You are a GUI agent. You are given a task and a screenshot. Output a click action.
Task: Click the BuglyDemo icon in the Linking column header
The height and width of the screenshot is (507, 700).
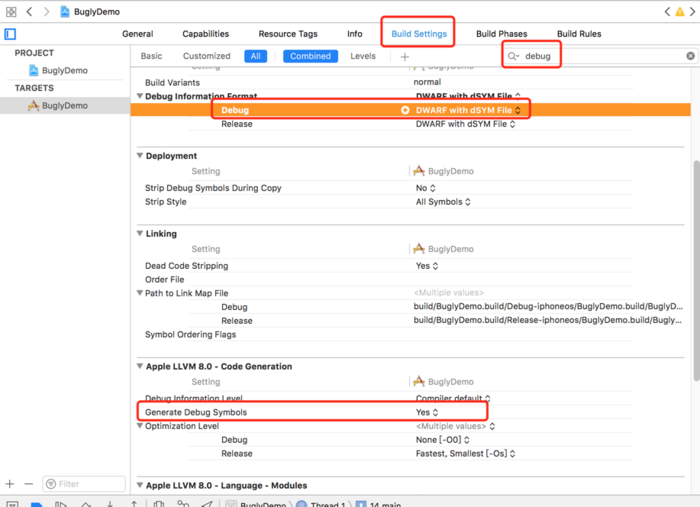point(419,249)
